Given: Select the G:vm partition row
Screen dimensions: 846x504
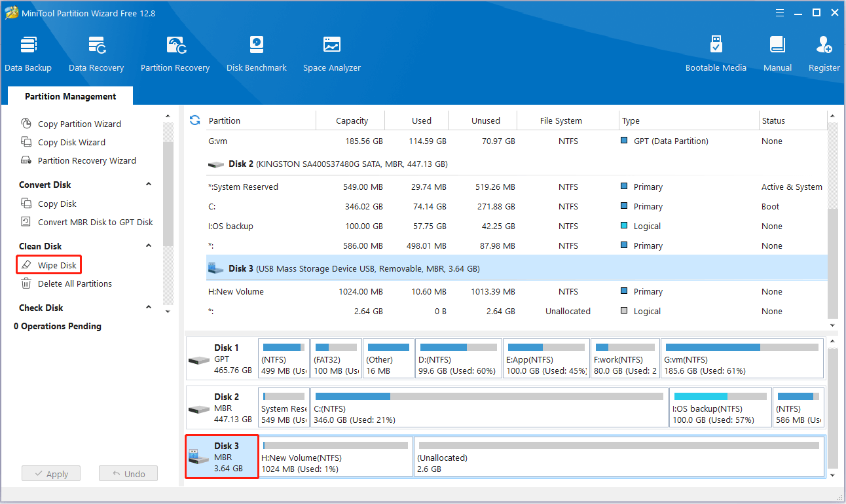Looking at the screenshot, I should (516, 141).
